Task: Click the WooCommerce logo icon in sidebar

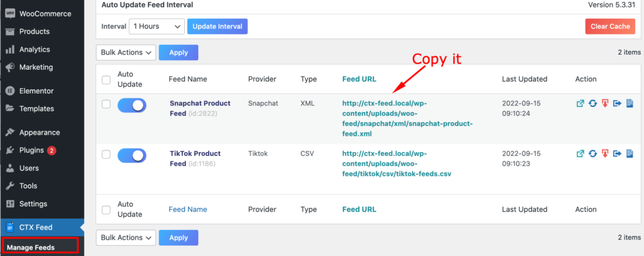Action: point(10,14)
